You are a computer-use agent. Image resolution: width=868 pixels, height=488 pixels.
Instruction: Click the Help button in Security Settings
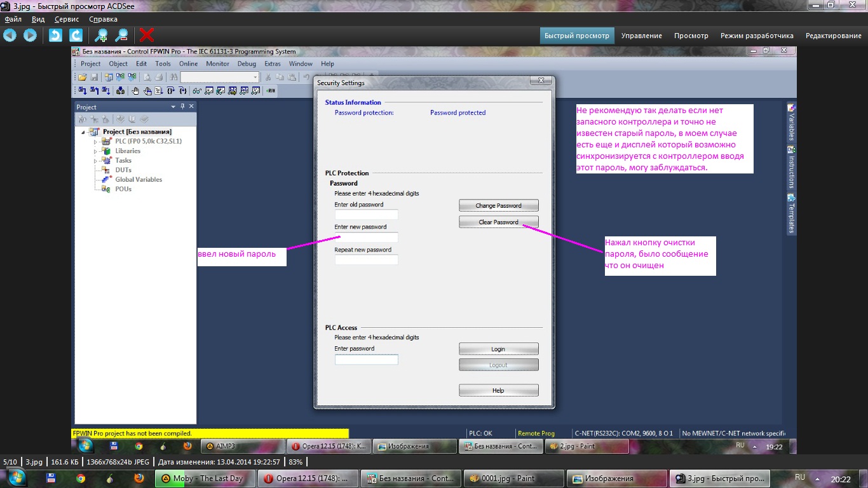click(499, 390)
